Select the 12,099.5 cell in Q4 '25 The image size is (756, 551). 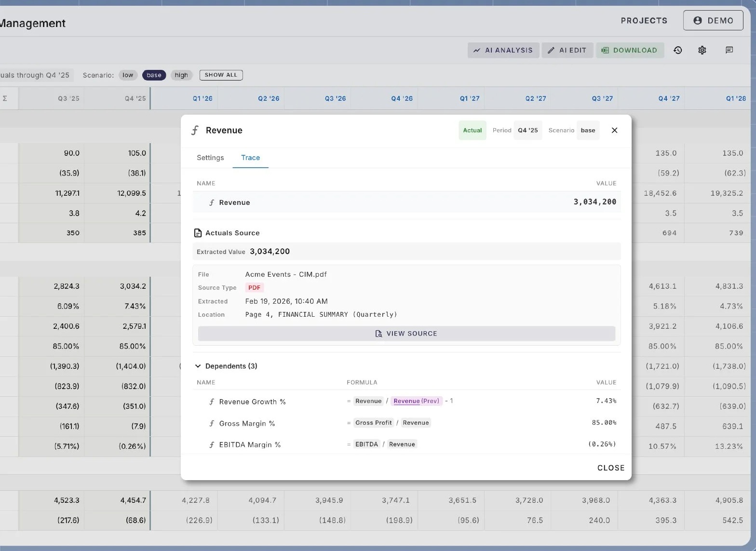117,193
